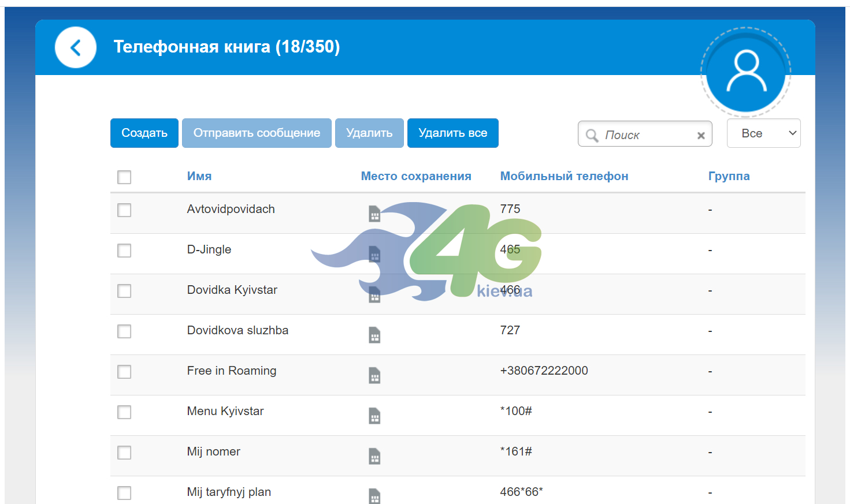This screenshot has width=850, height=504.
Task: Check the box for Avtovidpovidach
Action: pyautogui.click(x=124, y=210)
